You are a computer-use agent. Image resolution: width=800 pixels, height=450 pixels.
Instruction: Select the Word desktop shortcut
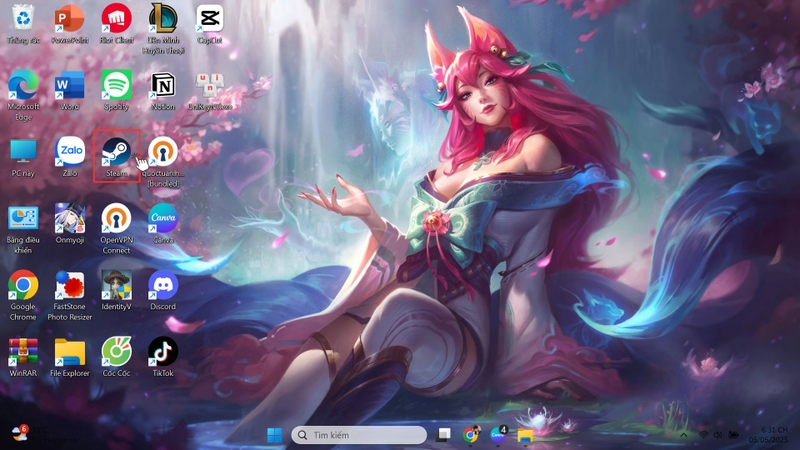69,91
